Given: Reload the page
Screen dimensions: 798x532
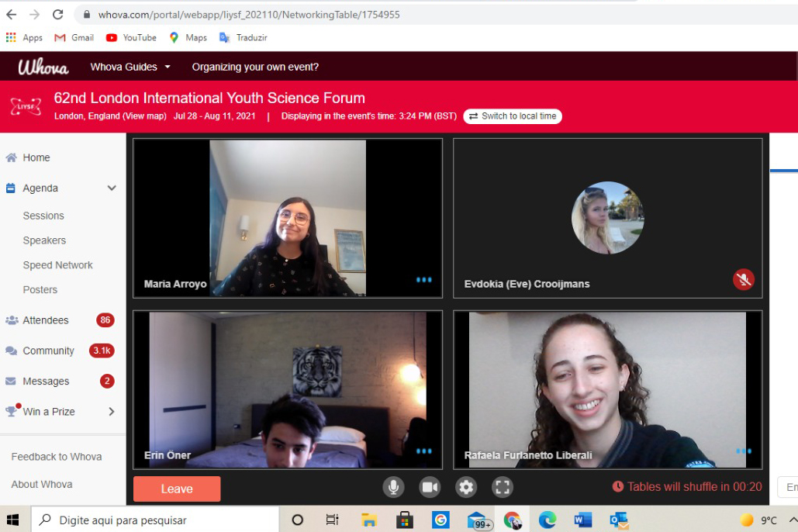Looking at the screenshot, I should point(58,14).
